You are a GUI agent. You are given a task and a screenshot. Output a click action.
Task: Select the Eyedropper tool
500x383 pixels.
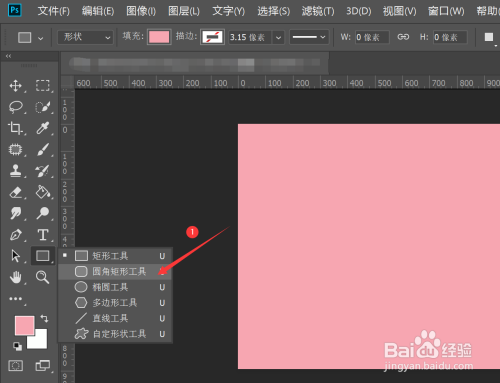43,128
